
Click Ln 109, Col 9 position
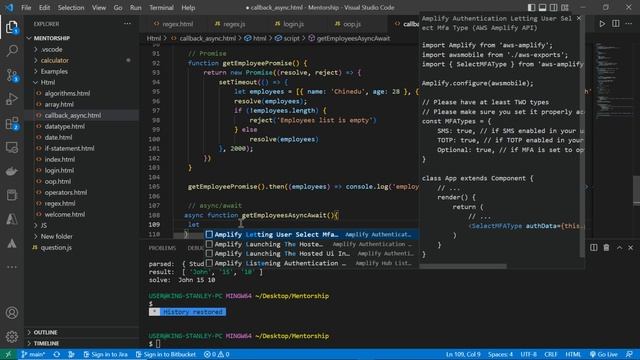click(463, 354)
